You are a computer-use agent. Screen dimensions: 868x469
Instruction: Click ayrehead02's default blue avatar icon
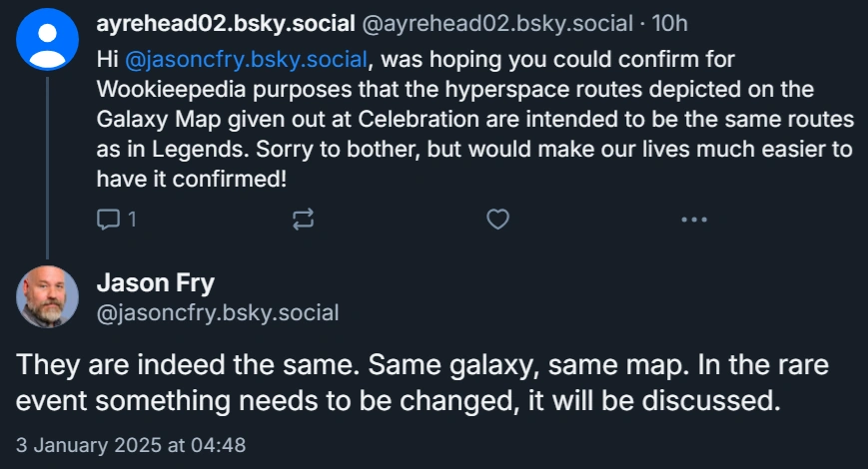pos(48,38)
